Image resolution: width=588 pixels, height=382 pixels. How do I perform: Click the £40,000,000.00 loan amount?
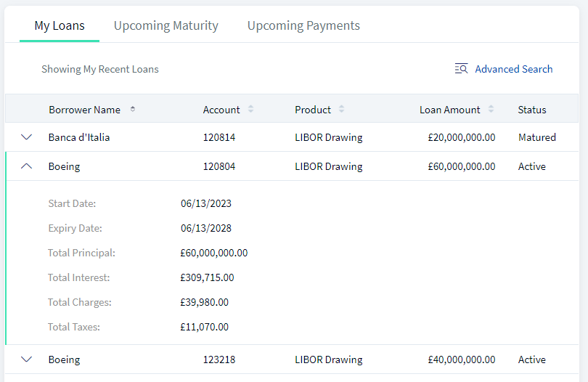pyautogui.click(x=461, y=359)
